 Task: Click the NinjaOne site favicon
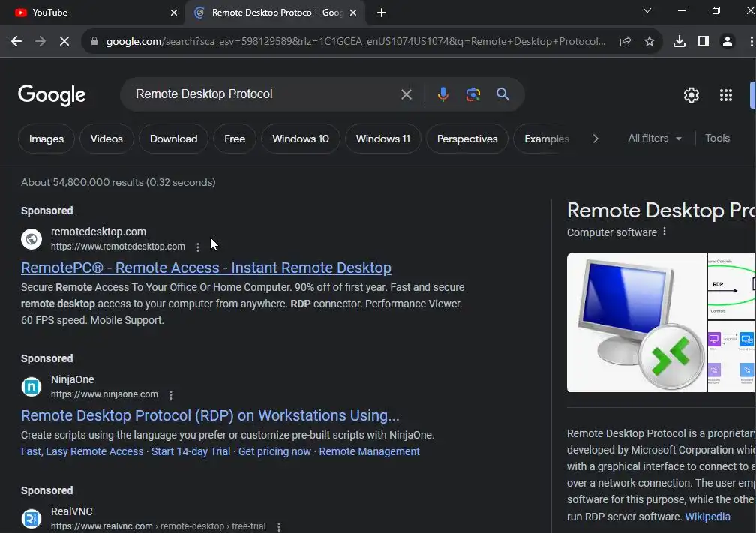pos(31,387)
